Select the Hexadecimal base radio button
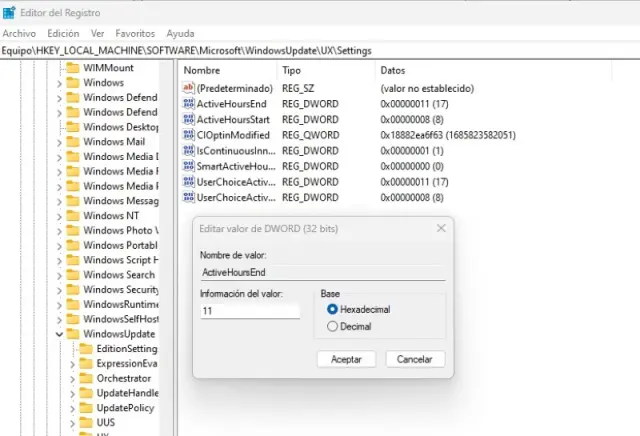 point(333,310)
